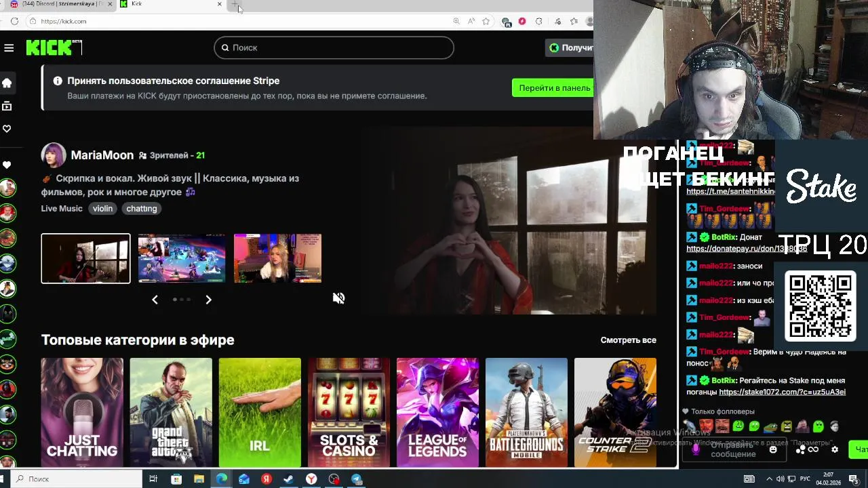Open Microsoft Store from taskbar

tap(176, 479)
